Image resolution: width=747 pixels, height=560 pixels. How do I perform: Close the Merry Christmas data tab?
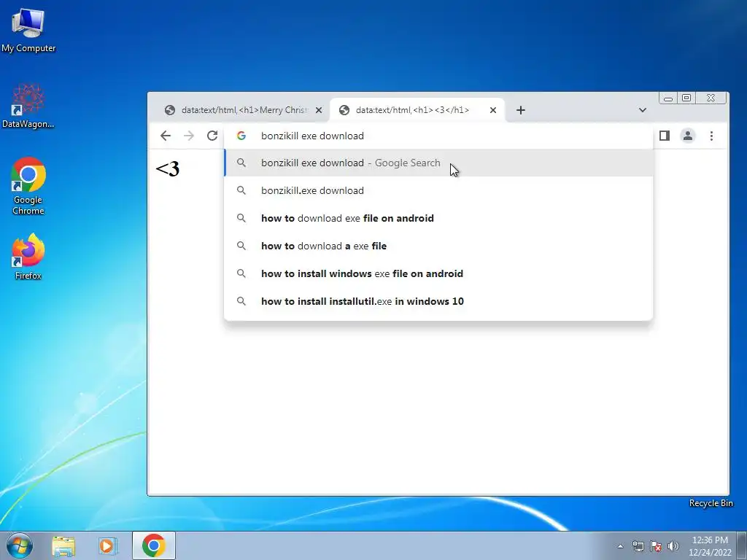[319, 111]
